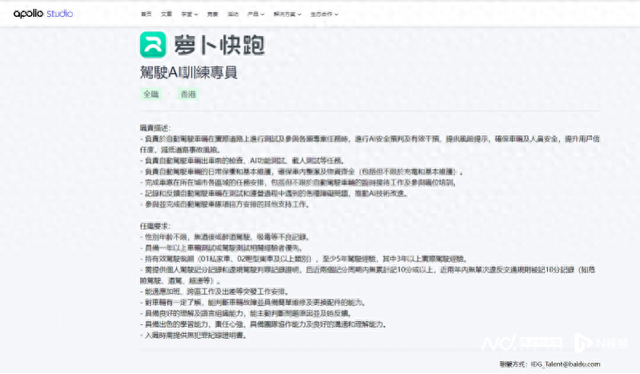This screenshot has height=374, width=640.
Task: Open the 竞赛 nav item
Action: [212, 14]
